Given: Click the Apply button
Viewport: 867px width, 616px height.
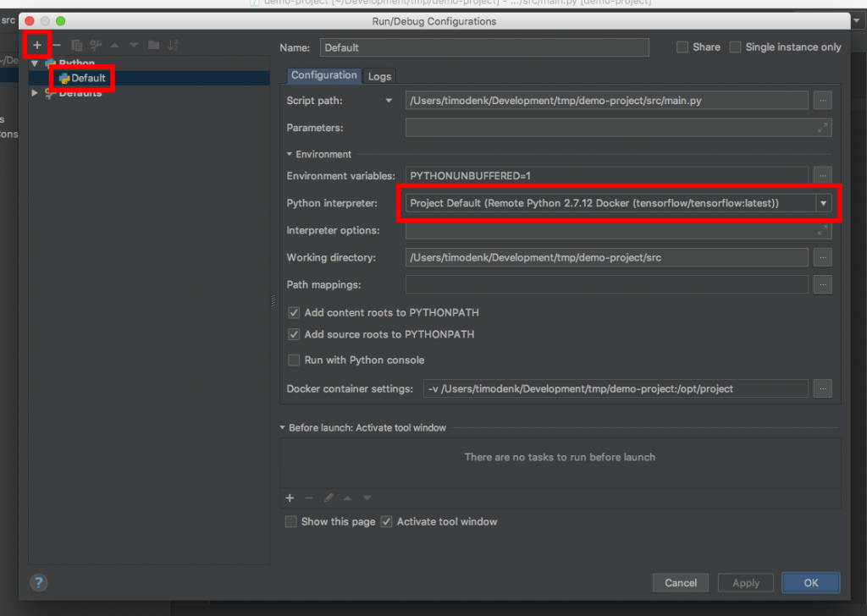Looking at the screenshot, I should click(745, 582).
